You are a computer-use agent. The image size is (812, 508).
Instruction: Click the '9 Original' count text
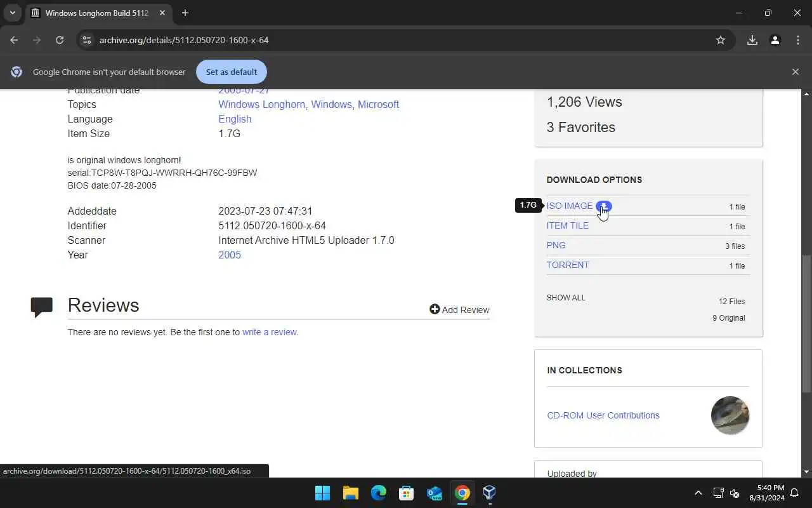729,318
